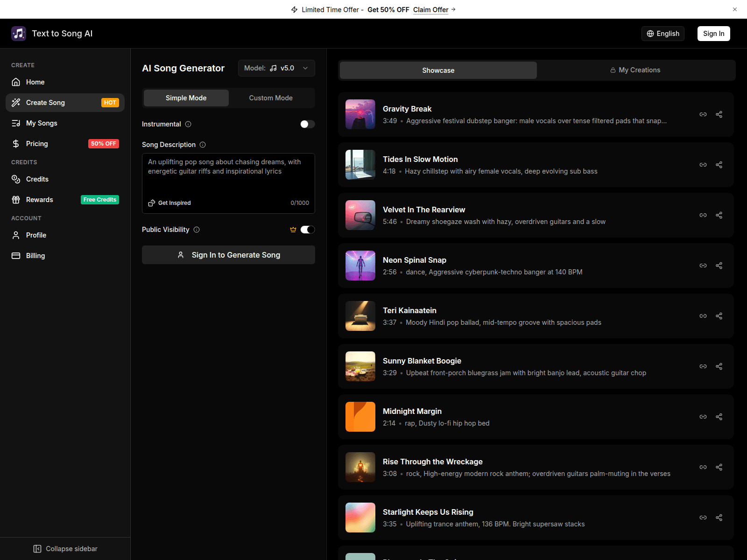Open My Songs from the sidebar

(42, 123)
